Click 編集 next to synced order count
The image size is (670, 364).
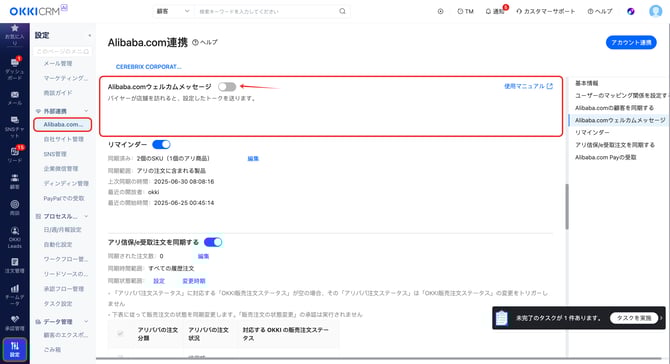point(203,256)
